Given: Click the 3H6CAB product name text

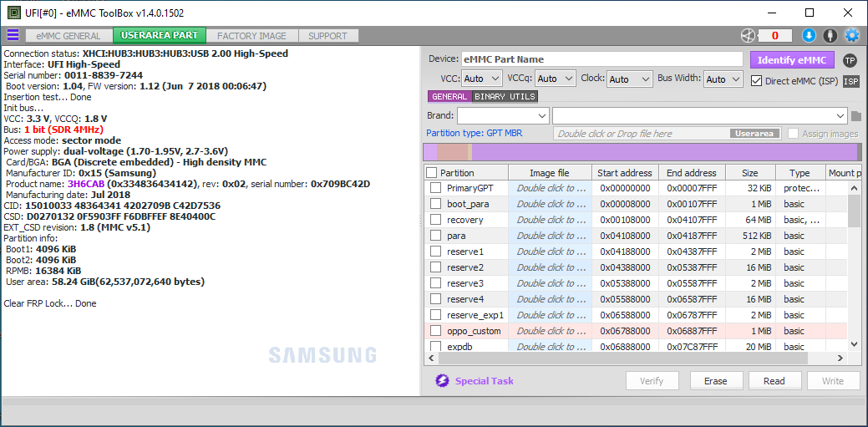Looking at the screenshot, I should [x=86, y=183].
